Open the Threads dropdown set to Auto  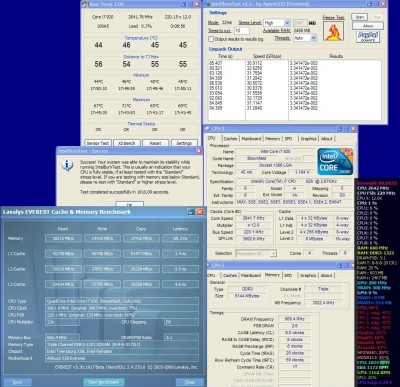pyautogui.click(x=305, y=38)
